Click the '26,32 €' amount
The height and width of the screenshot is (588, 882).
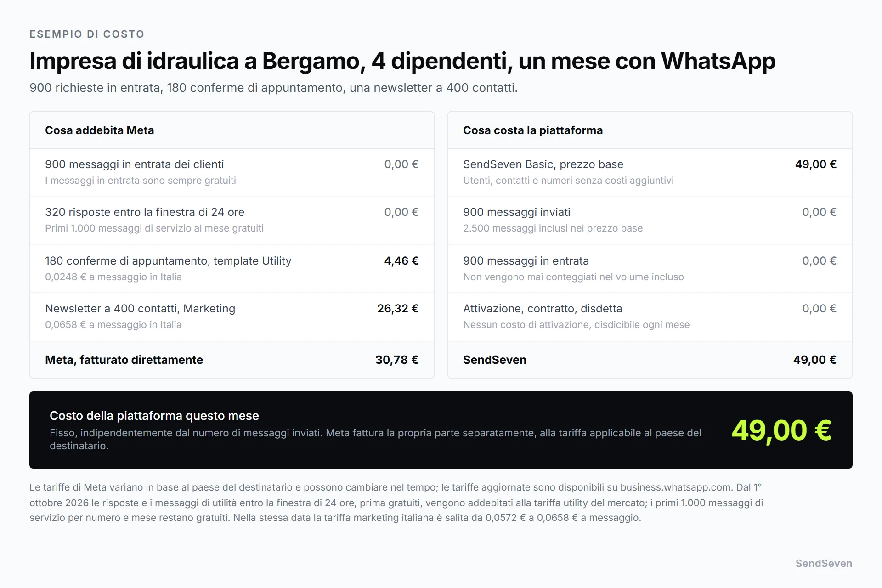coord(398,309)
